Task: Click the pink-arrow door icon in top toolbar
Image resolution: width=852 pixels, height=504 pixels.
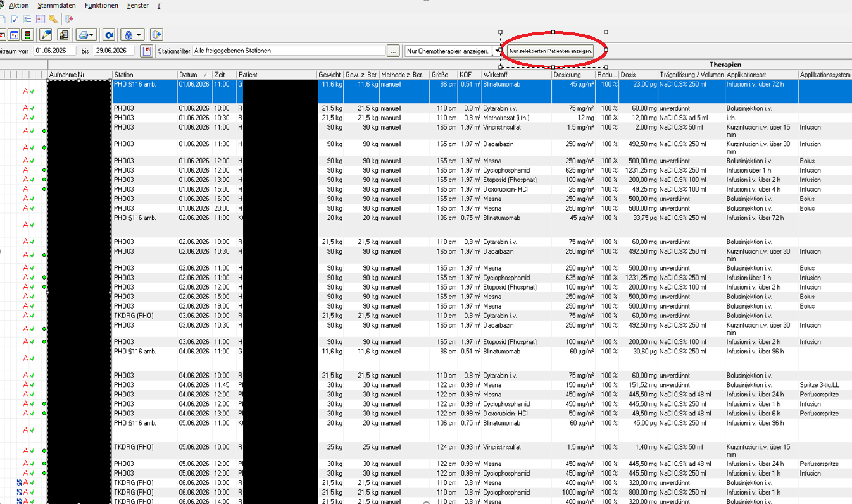Action: click(69, 19)
